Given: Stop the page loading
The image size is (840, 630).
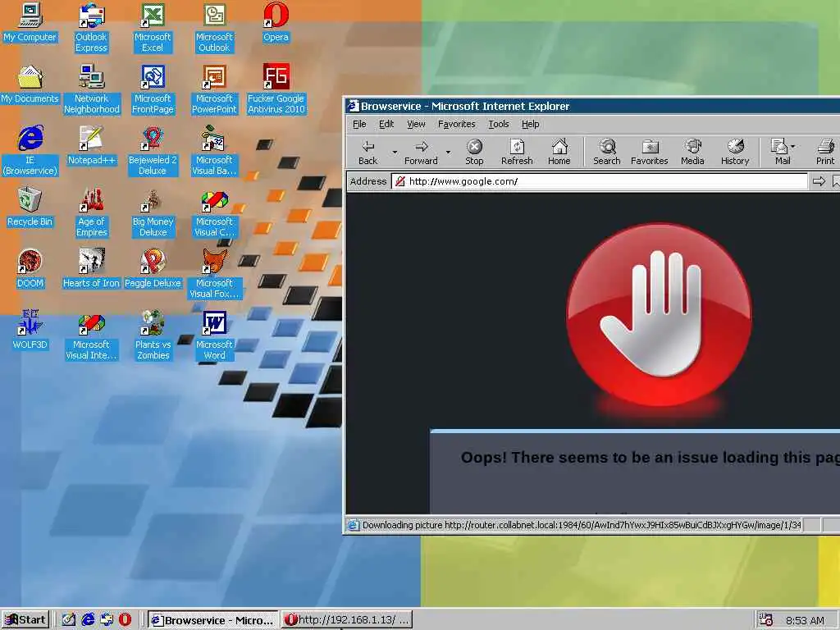Looking at the screenshot, I should 474,152.
